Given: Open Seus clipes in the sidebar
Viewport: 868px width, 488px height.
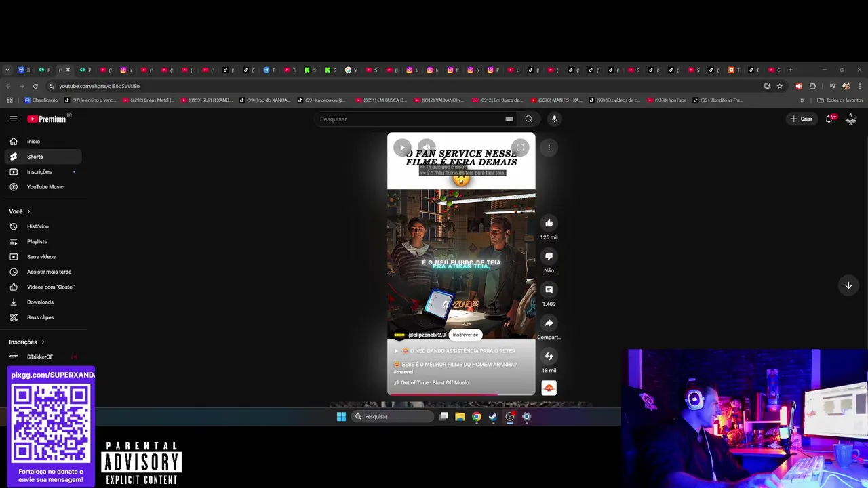Looking at the screenshot, I should click(x=43, y=317).
